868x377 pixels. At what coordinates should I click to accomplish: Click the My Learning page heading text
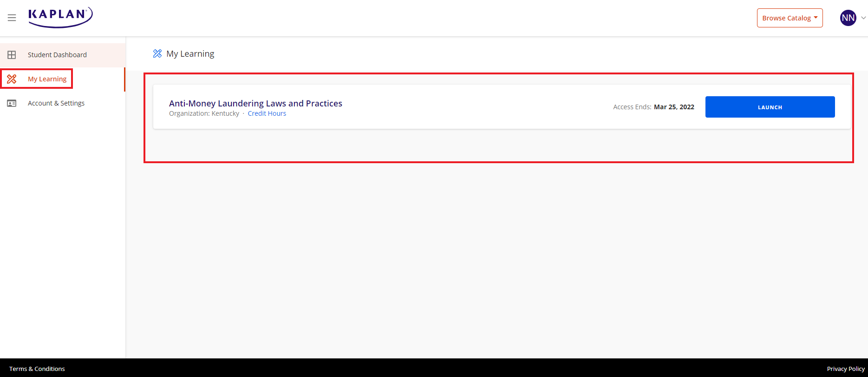click(190, 54)
